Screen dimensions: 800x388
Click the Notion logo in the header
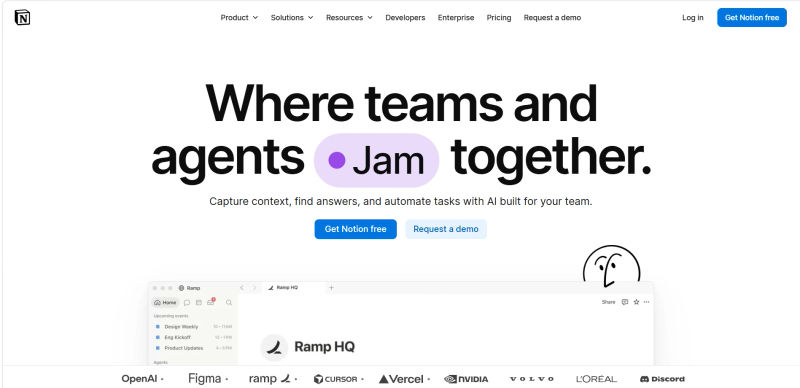(22, 17)
